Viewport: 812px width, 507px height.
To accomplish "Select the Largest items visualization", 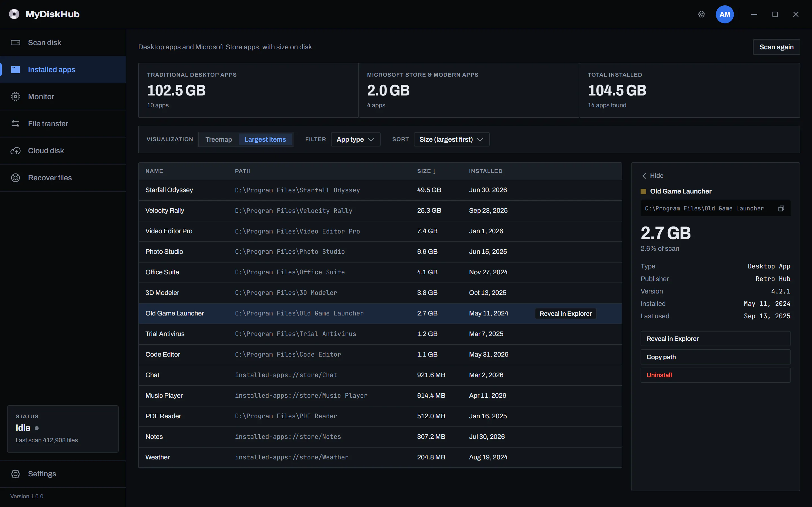I will (265, 139).
